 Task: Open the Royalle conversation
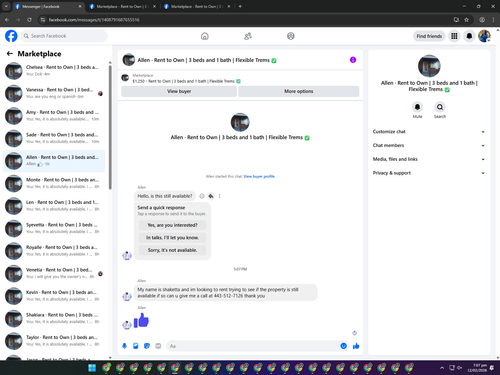[x=54, y=251]
